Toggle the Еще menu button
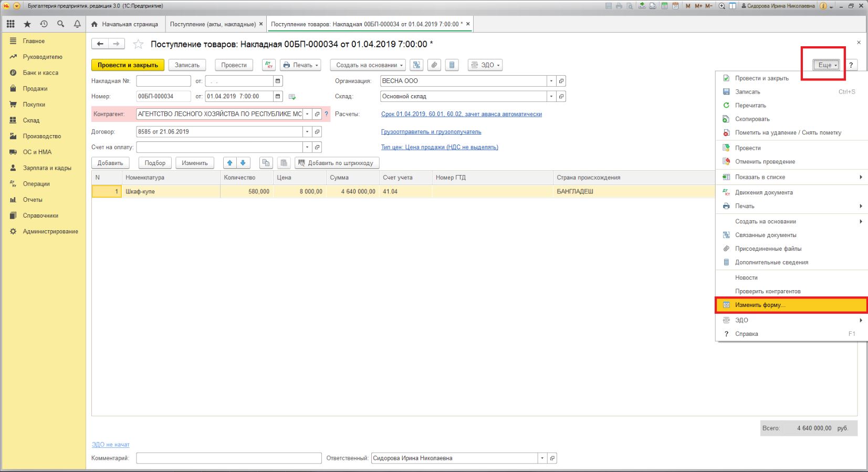868x472 pixels. click(x=827, y=65)
